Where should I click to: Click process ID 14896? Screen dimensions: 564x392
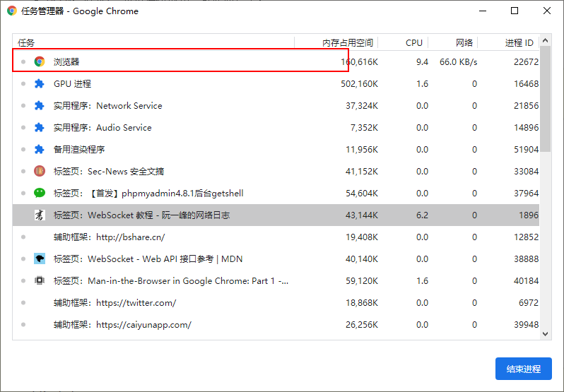527,128
